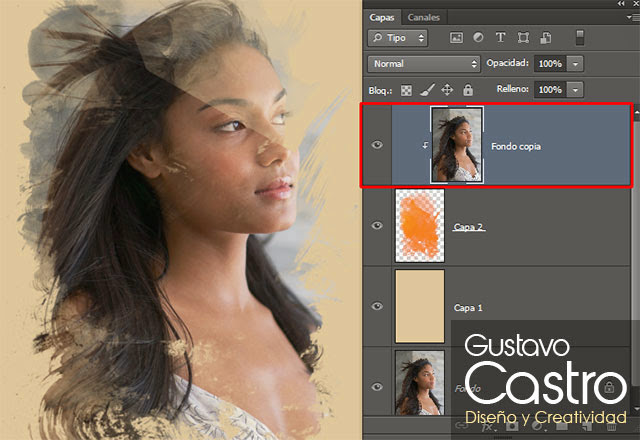This screenshot has width=640, height=440.
Task: Click the Fondo copia layer name
Action: point(516,147)
